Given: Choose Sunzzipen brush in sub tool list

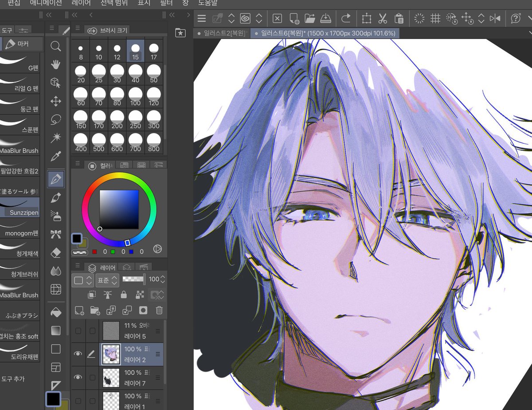Looking at the screenshot, I should [20, 208].
